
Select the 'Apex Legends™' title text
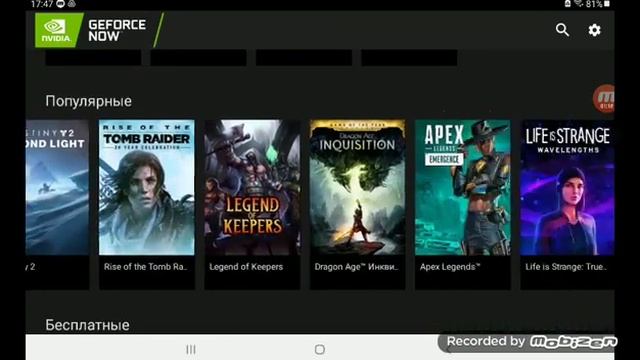click(450, 267)
